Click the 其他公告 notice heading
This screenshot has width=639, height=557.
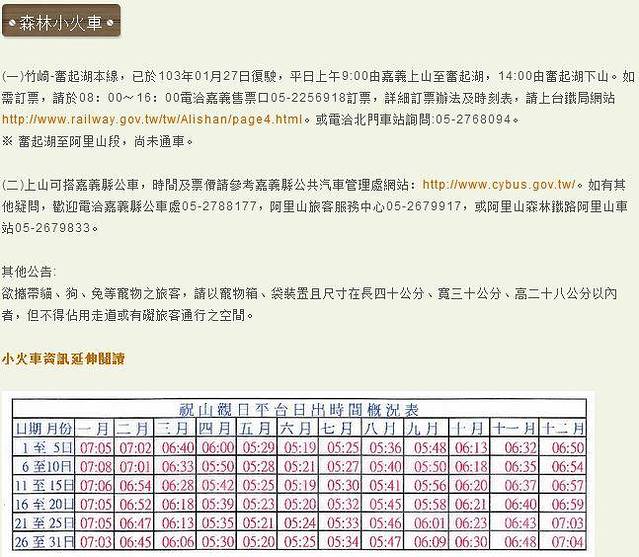point(28,271)
